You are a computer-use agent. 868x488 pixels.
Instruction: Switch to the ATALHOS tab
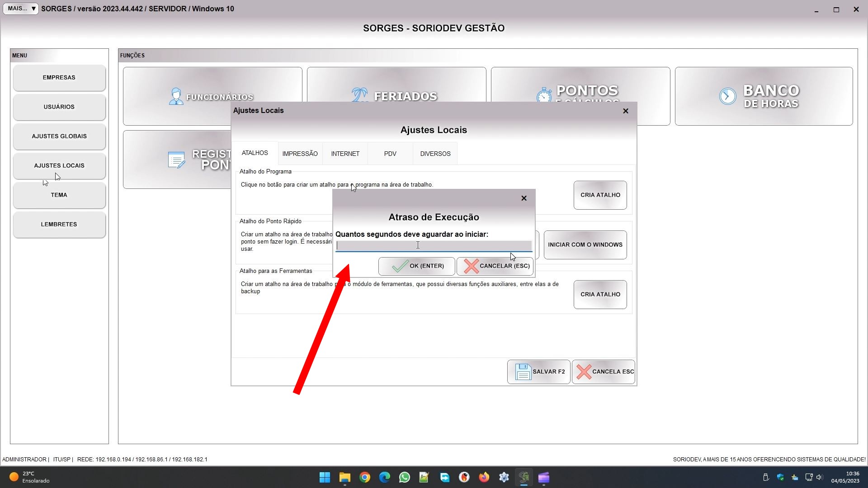(x=255, y=153)
